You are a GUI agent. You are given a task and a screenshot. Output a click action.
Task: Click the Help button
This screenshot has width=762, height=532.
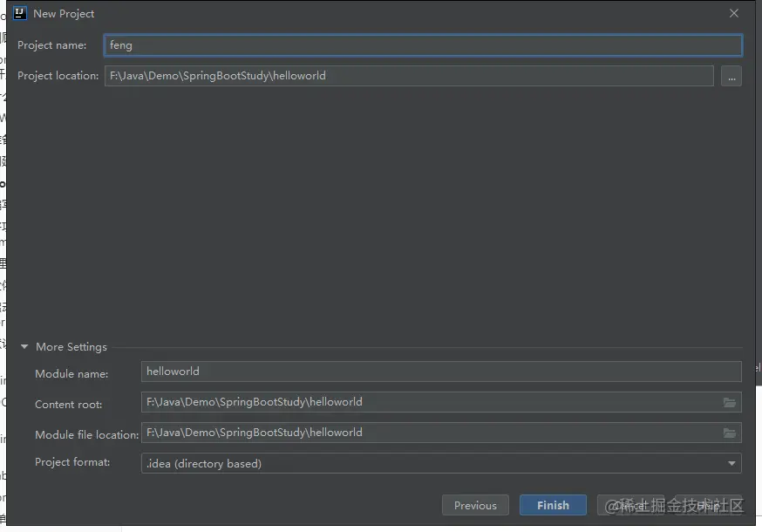(708, 505)
